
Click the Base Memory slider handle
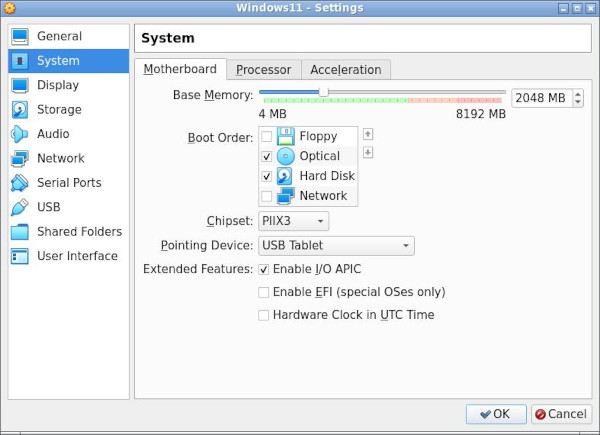[x=323, y=92]
